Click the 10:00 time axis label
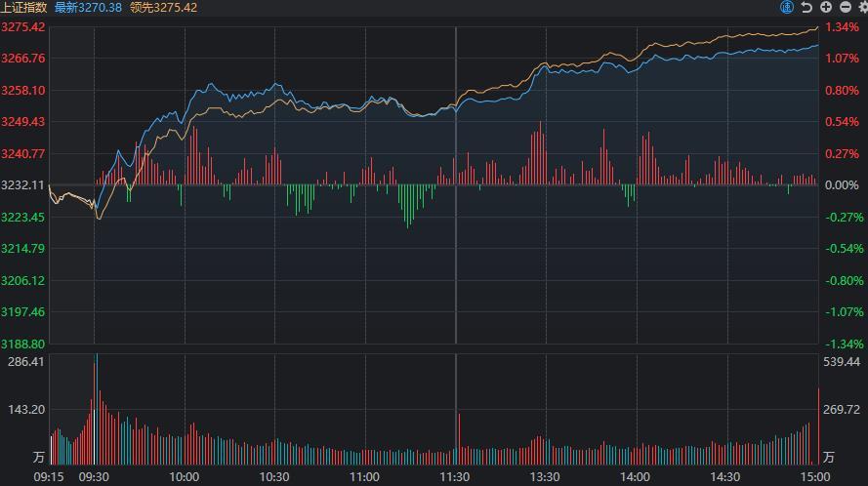This screenshot has width=868, height=486. (x=185, y=476)
